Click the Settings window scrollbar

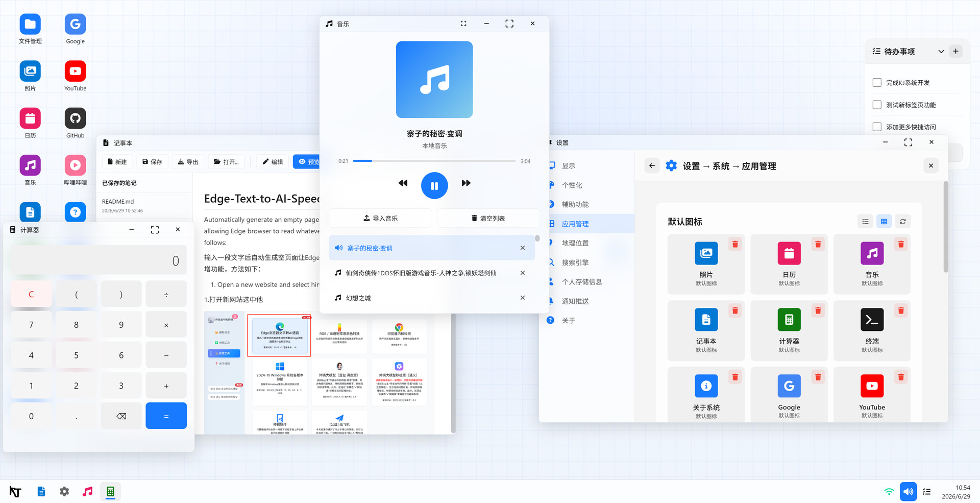point(945,227)
